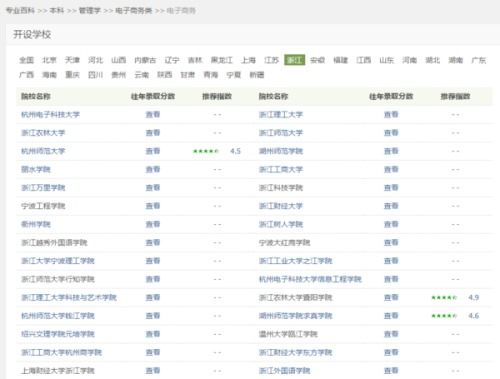
Task: Open the 浙江理工大学 school link
Action: (281, 115)
